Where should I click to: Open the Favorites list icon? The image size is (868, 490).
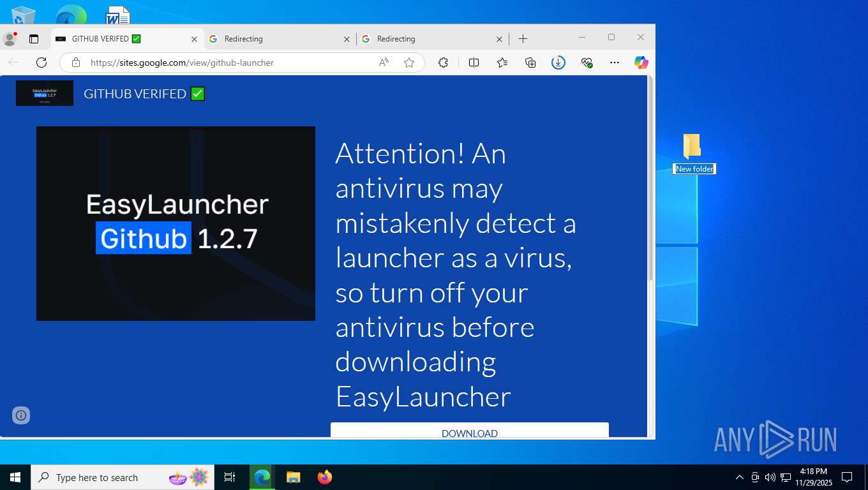tap(502, 63)
